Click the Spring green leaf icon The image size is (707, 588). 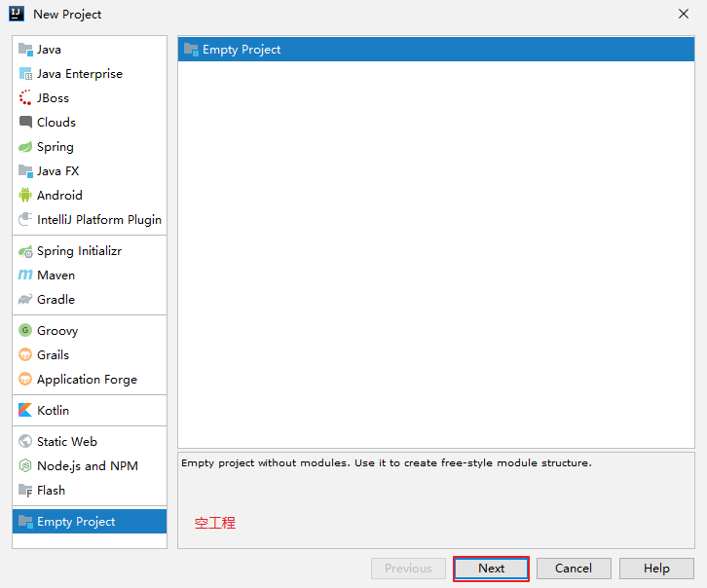pyautogui.click(x=25, y=147)
